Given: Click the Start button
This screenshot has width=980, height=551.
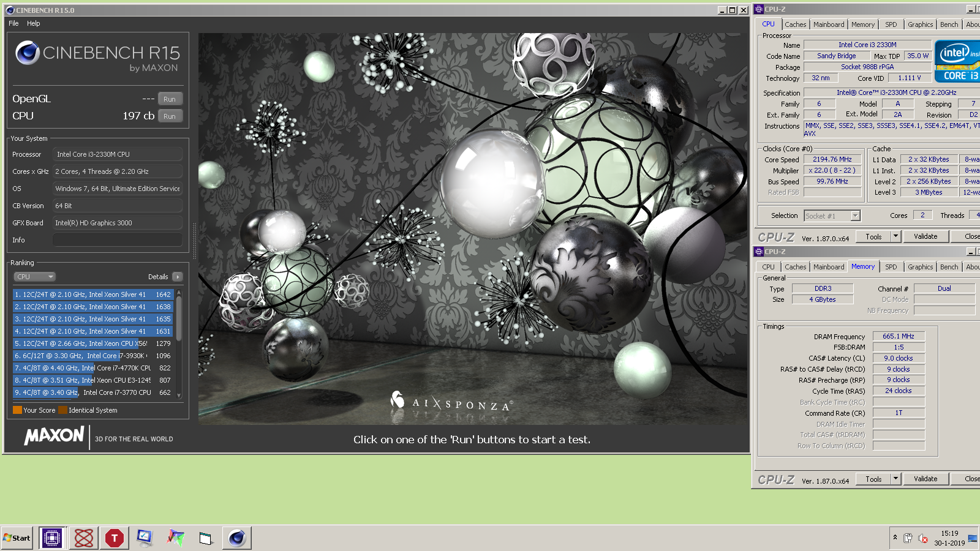Looking at the screenshot, I should point(17,538).
